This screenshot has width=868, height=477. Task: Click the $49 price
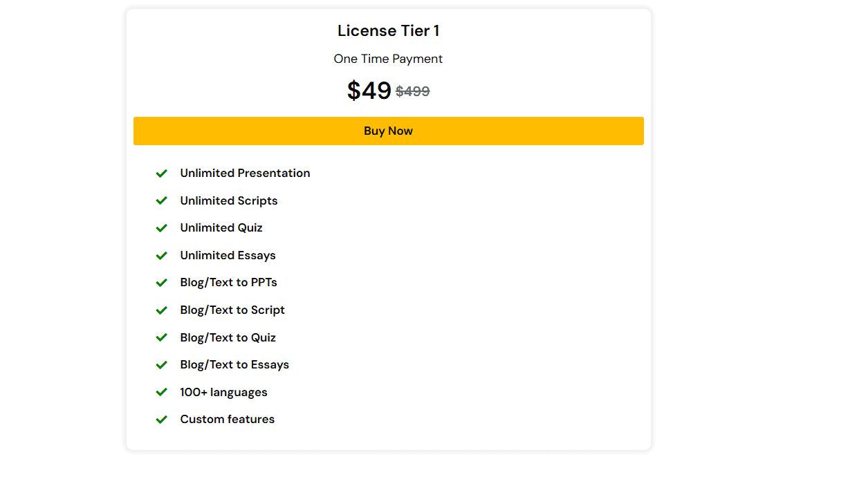click(369, 91)
